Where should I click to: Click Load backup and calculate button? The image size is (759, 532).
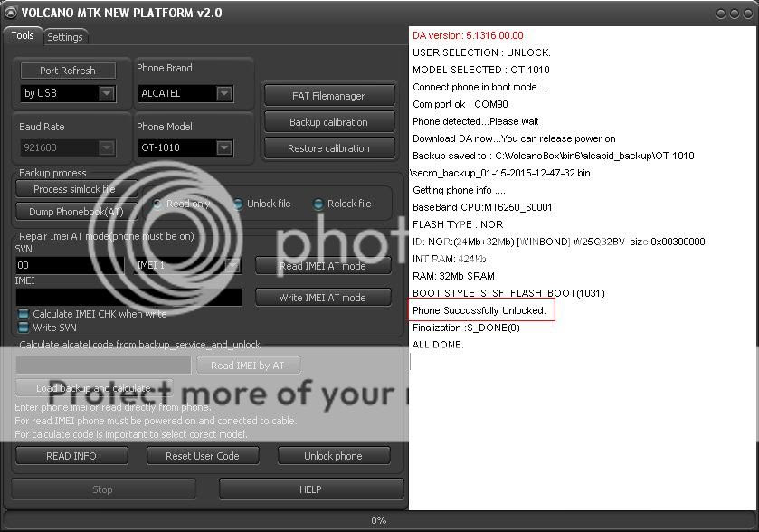(94, 388)
